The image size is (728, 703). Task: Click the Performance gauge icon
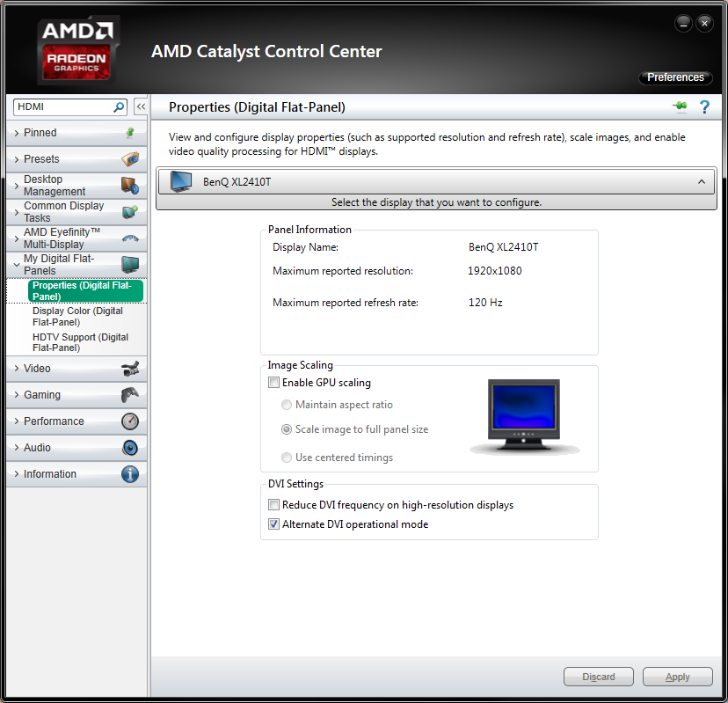click(130, 421)
